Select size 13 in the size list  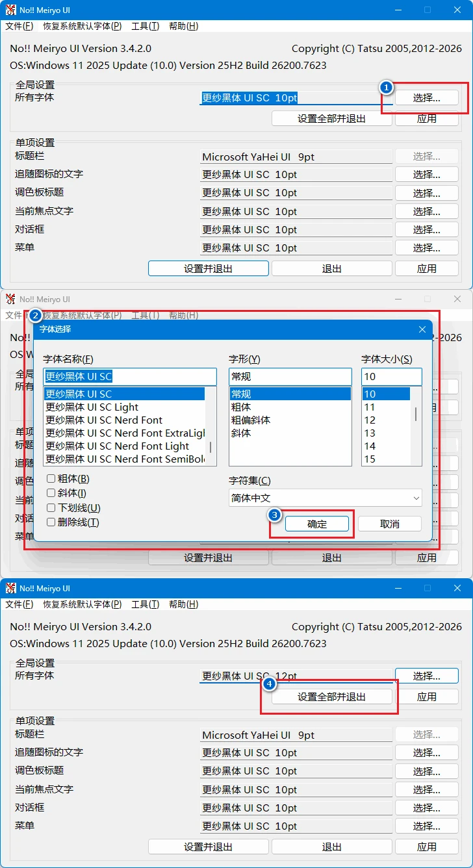tap(386, 433)
